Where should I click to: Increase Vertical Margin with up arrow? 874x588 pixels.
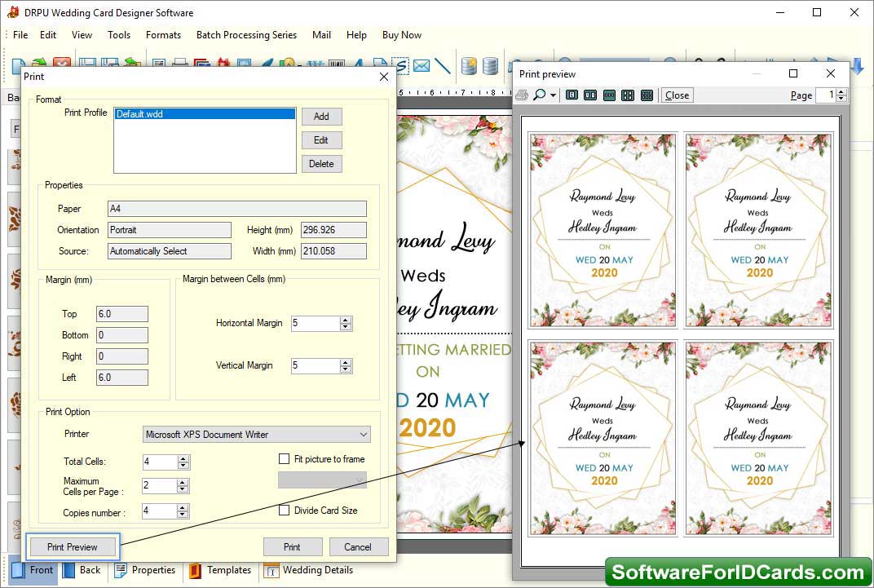click(x=347, y=362)
